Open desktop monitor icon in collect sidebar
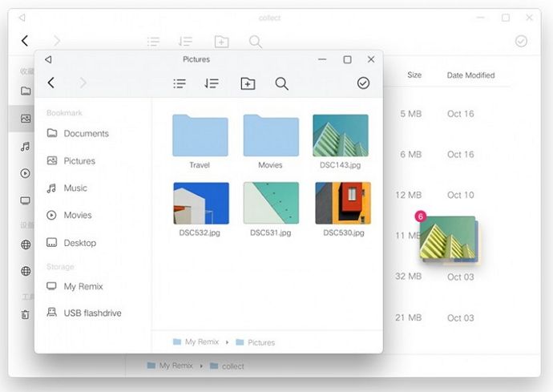Image resolution: width=553 pixels, height=392 pixels. 26,200
